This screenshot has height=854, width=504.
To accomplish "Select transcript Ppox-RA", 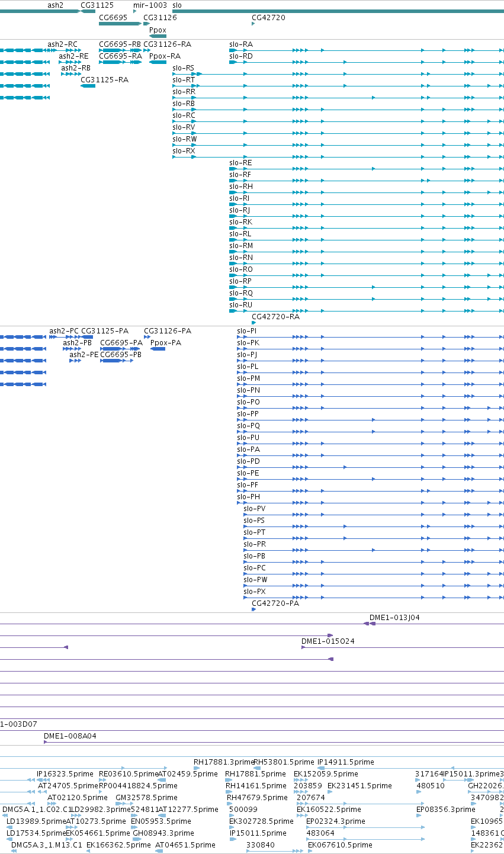I will pyautogui.click(x=165, y=56).
